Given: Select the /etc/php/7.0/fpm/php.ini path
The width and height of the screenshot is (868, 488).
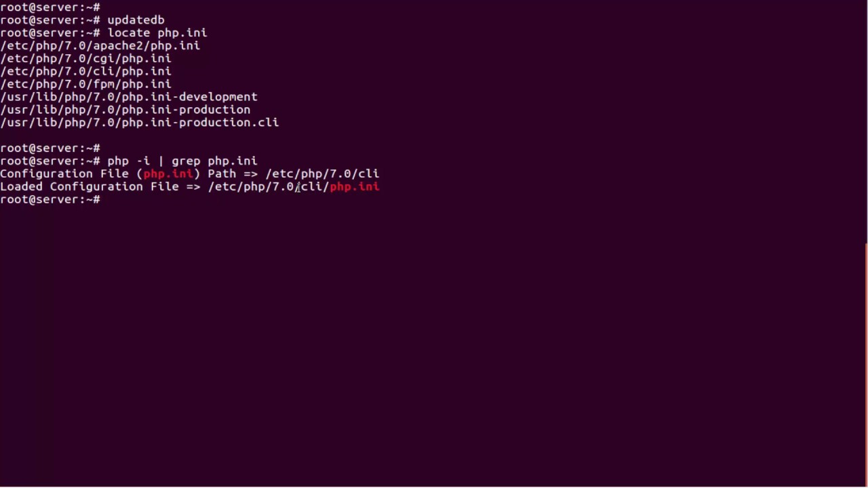Looking at the screenshot, I should click(85, 84).
